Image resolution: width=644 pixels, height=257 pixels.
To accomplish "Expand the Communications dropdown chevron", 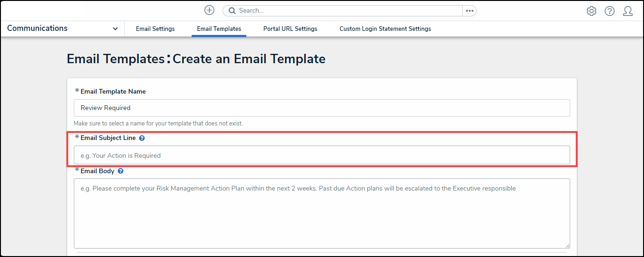I will [x=115, y=29].
